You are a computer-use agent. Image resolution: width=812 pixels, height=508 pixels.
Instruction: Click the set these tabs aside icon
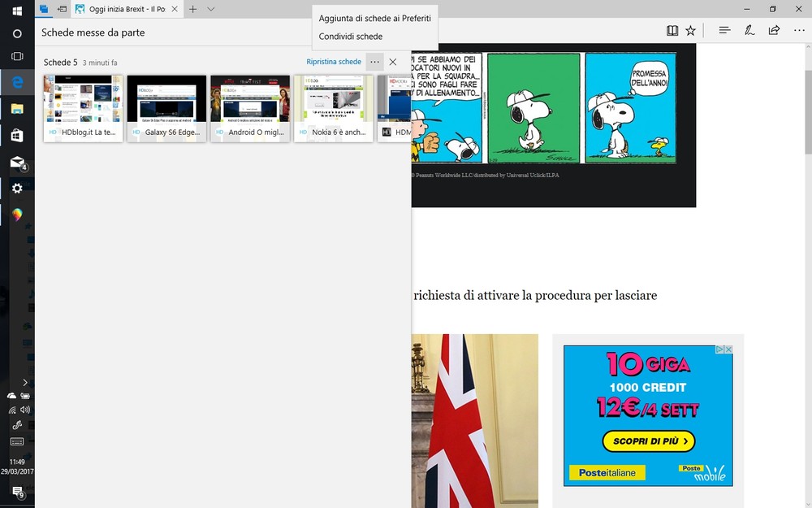[x=62, y=9]
